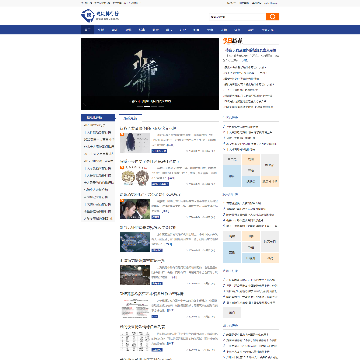This screenshot has width=360, height=360.
Task: Click the orange magnifier search button
Action: click(272, 17)
